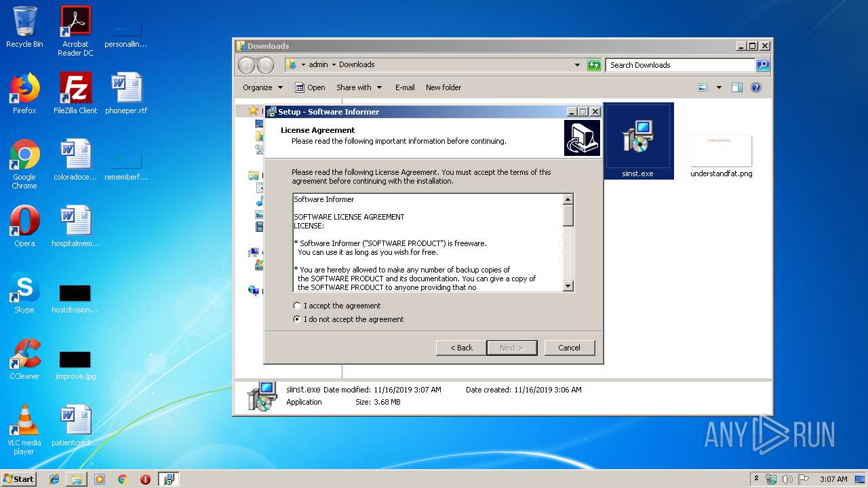Click the Start button
Viewport: 868px width, 488px height.
(x=19, y=479)
